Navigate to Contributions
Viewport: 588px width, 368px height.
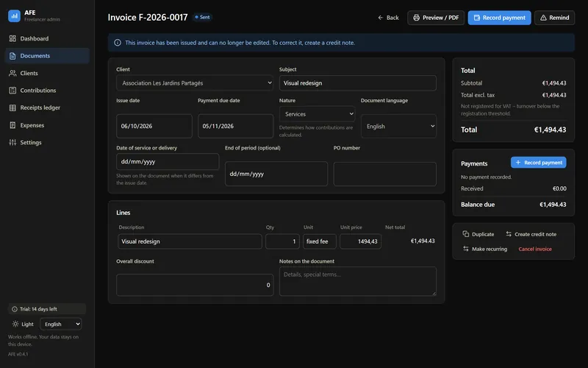pos(47,91)
